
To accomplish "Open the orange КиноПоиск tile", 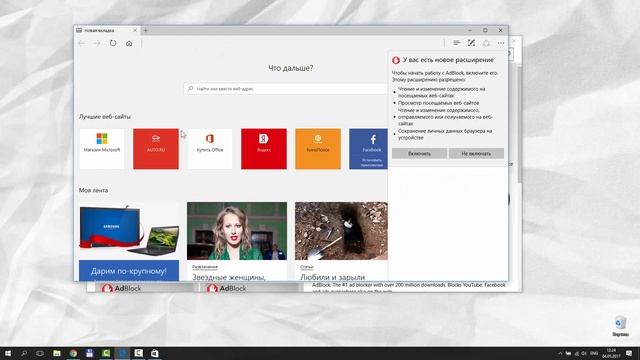I will tap(318, 149).
